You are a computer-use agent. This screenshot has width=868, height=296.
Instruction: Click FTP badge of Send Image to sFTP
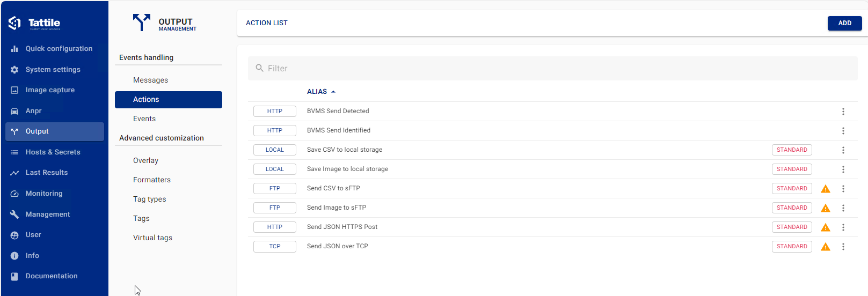[x=275, y=208]
